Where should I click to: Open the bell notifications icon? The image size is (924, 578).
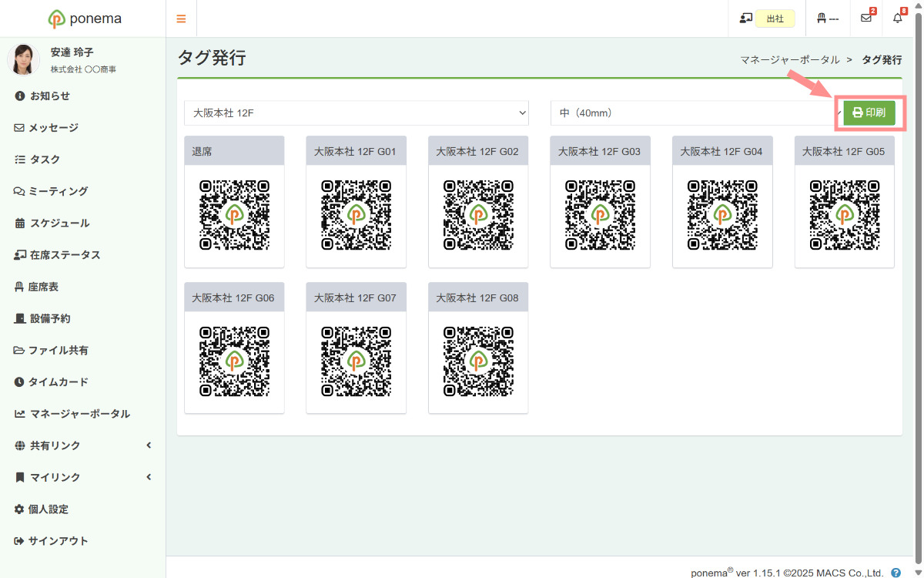click(897, 18)
